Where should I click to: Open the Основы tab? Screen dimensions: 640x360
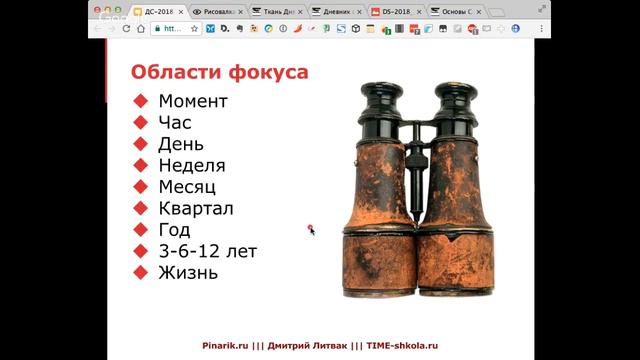456,12
